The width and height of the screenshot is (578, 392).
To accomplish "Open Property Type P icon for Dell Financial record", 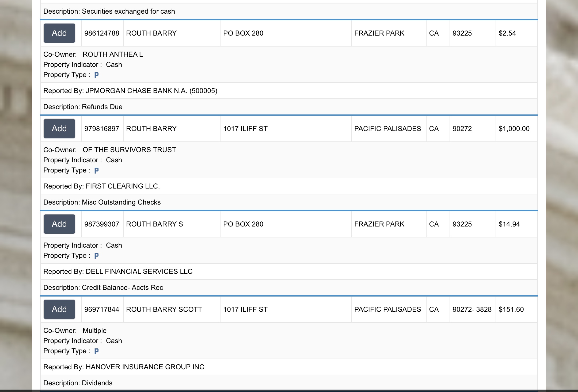I will click(x=97, y=256).
